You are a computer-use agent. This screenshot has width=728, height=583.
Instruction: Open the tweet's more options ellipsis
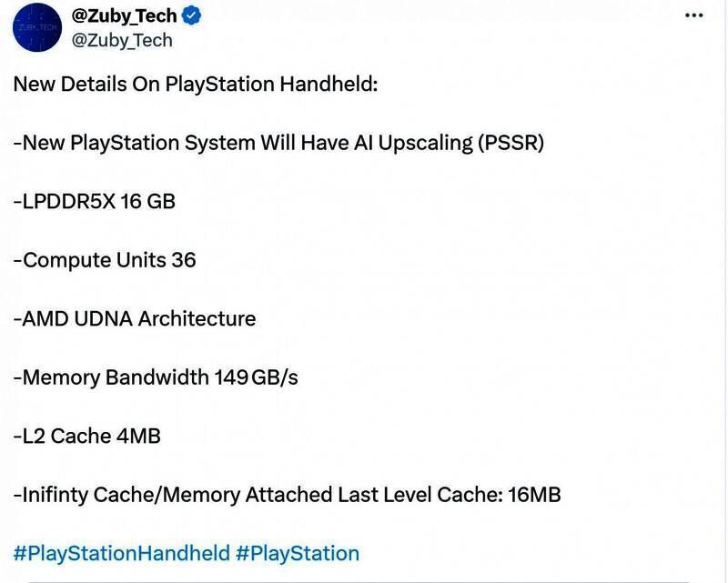(694, 16)
